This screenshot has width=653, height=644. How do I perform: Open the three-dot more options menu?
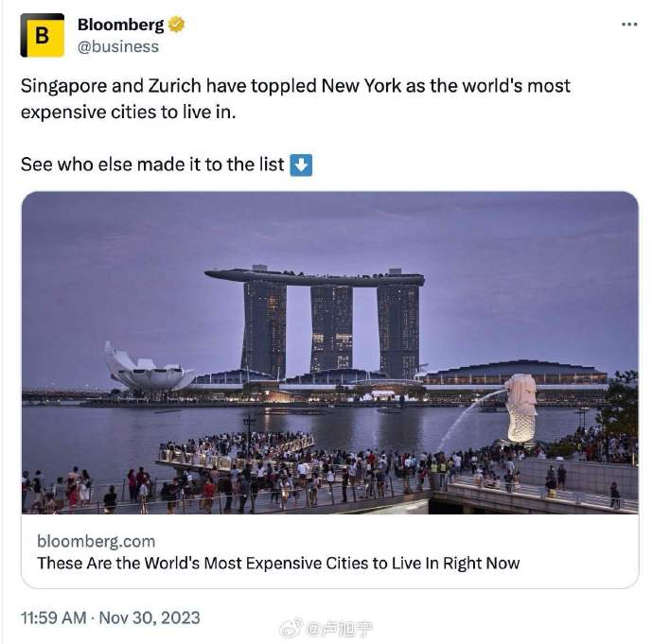click(x=629, y=25)
